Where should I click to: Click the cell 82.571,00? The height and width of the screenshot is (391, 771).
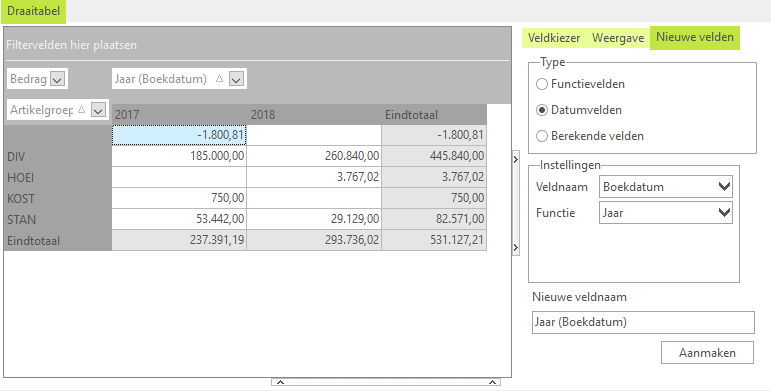coord(434,219)
